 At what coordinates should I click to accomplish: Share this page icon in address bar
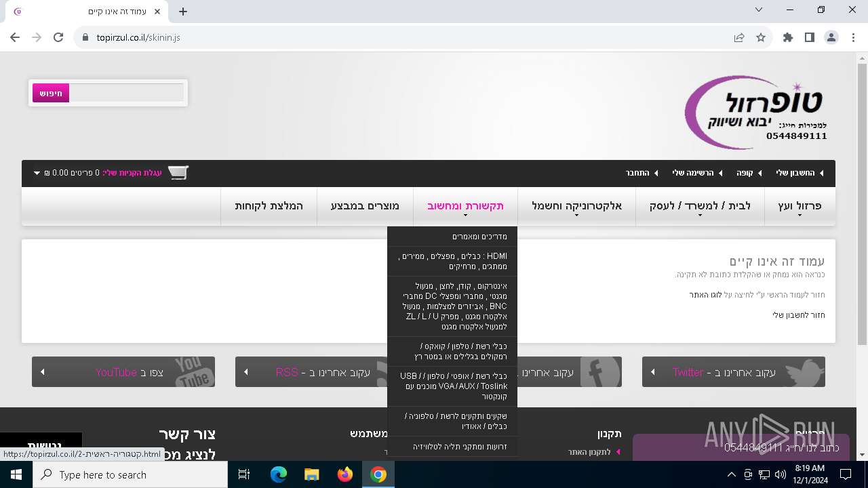pyautogui.click(x=739, y=38)
